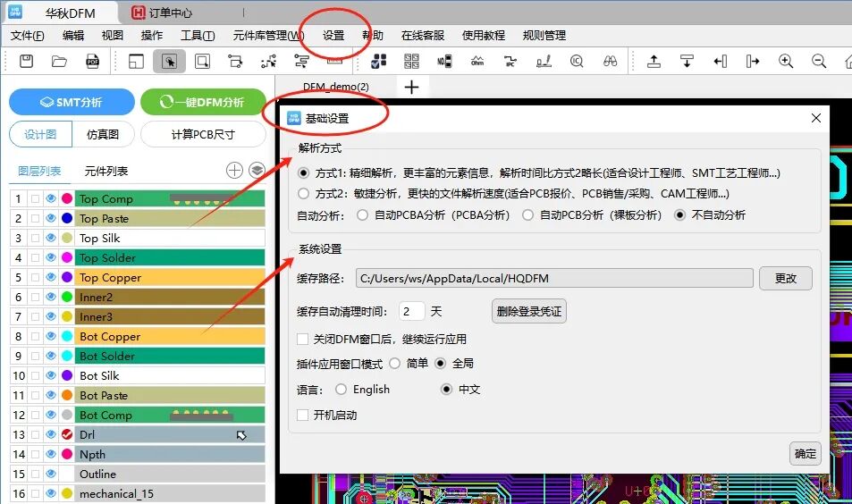Open the 文件(F) menu
The width and height of the screenshot is (852, 504).
pyautogui.click(x=27, y=36)
